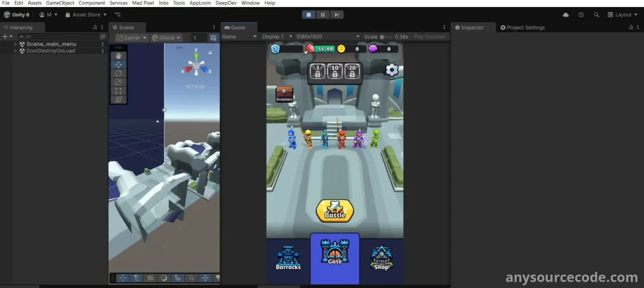
Task: Pause the running play mode
Action: point(323,15)
